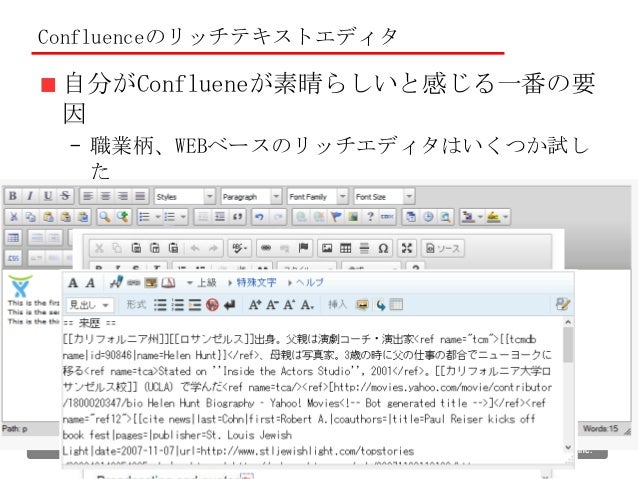Viewport: 638px width, 479px height.
Task: Click the bulleted list icon in wiki toolbar
Action: point(160,305)
